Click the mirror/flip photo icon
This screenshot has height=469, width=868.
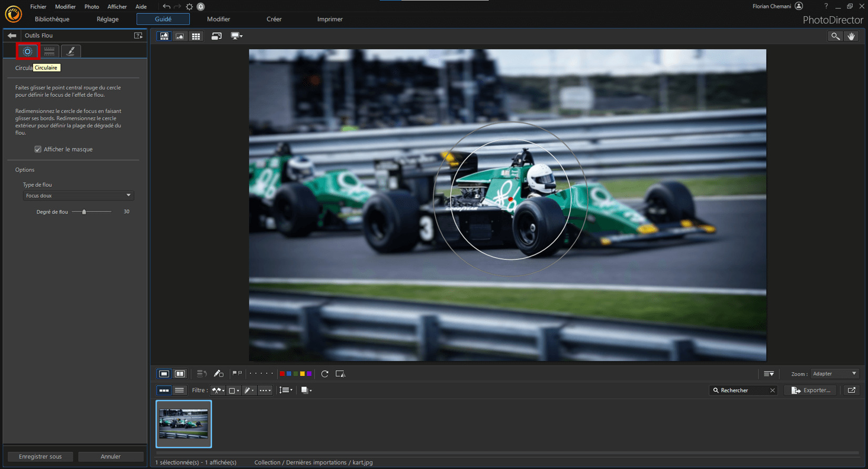click(x=340, y=374)
